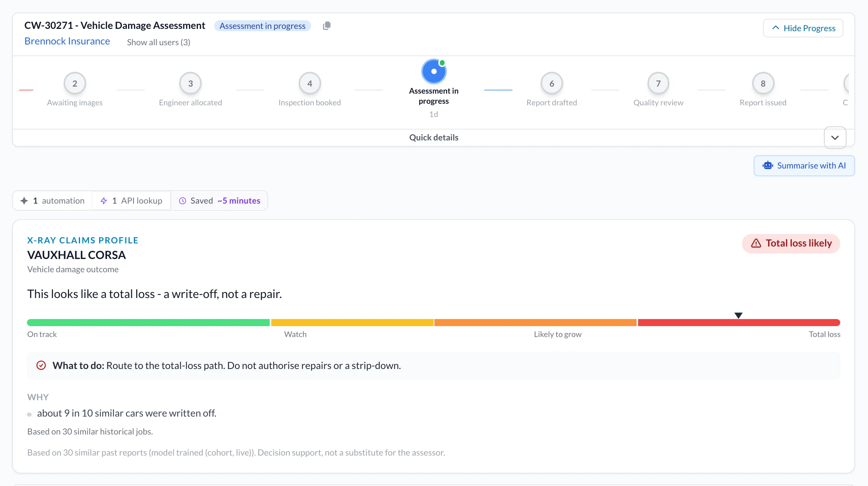Click the 1d duration under active step
868x486 pixels.
(x=434, y=114)
